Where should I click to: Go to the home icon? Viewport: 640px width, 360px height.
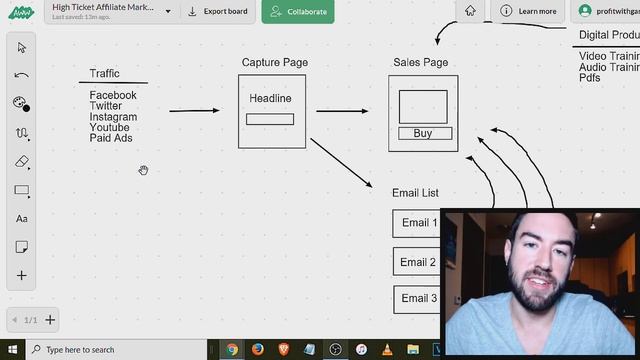coord(470,11)
